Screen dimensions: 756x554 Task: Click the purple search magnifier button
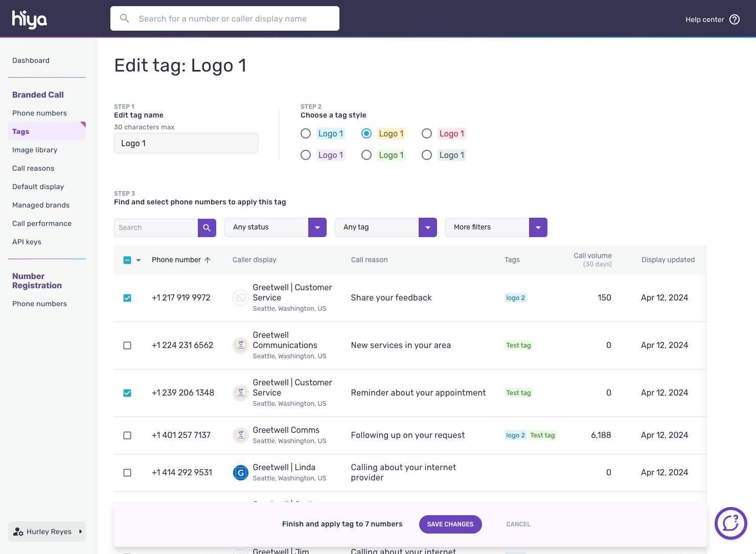[x=207, y=227]
